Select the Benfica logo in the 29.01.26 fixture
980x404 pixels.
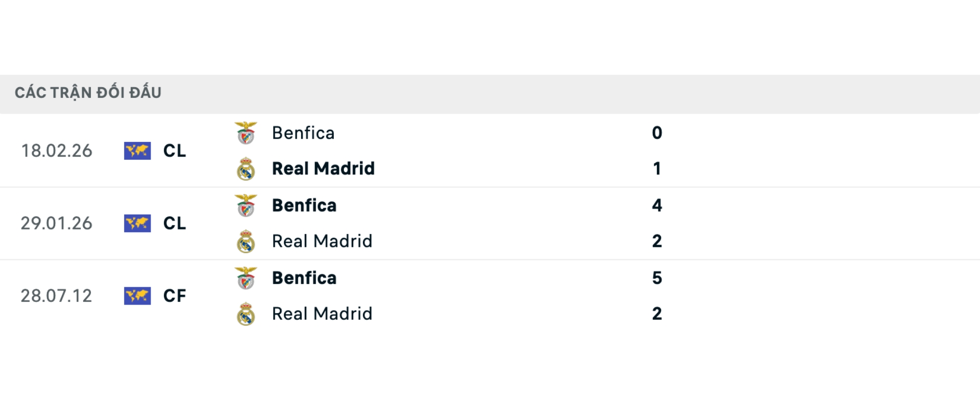coord(246,206)
